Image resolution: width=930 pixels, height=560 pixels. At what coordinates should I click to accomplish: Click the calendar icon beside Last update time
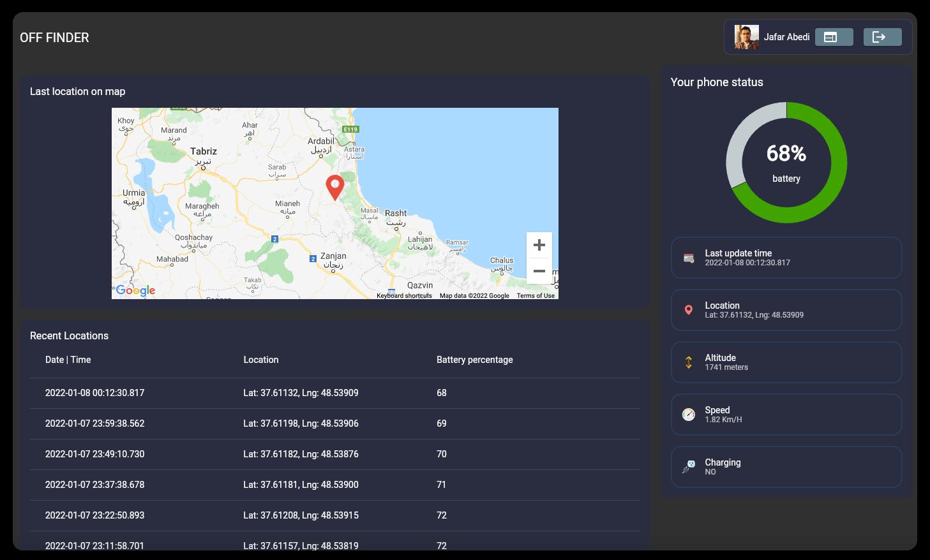[689, 258]
